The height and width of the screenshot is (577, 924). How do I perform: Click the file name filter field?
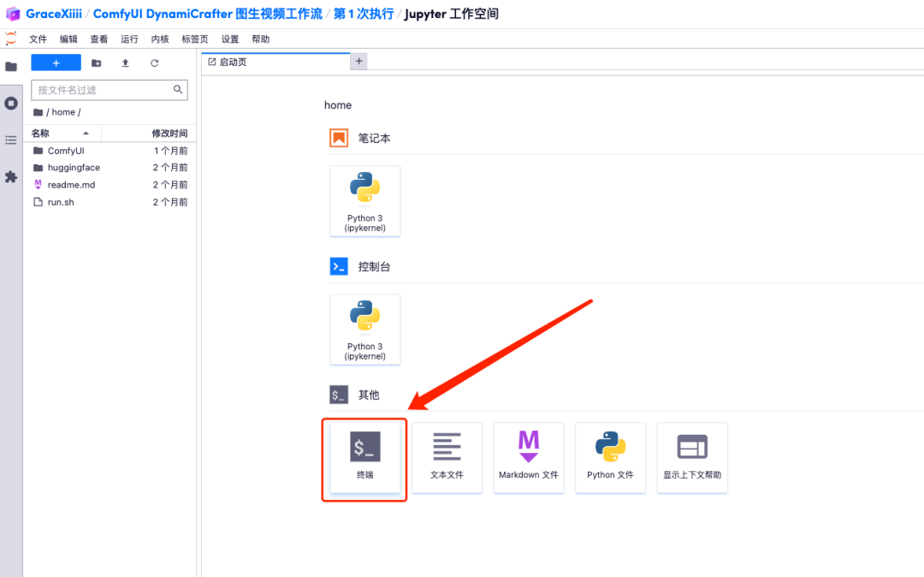click(103, 90)
